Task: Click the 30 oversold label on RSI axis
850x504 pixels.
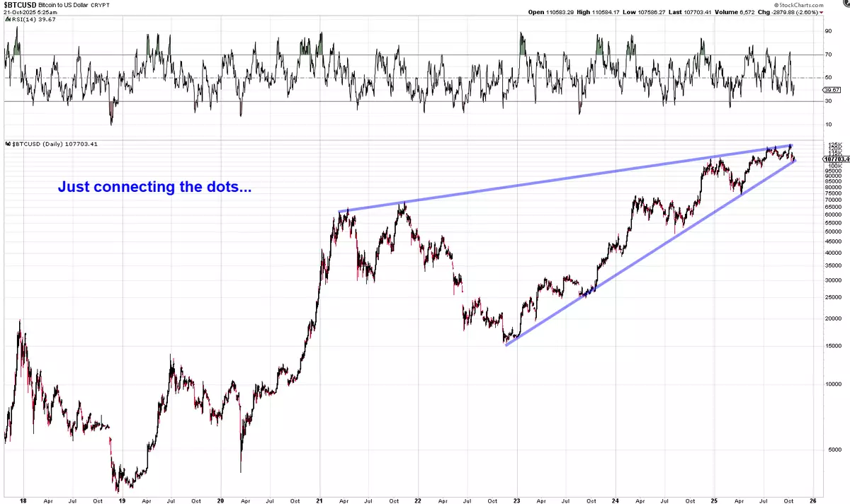Action: [827, 101]
